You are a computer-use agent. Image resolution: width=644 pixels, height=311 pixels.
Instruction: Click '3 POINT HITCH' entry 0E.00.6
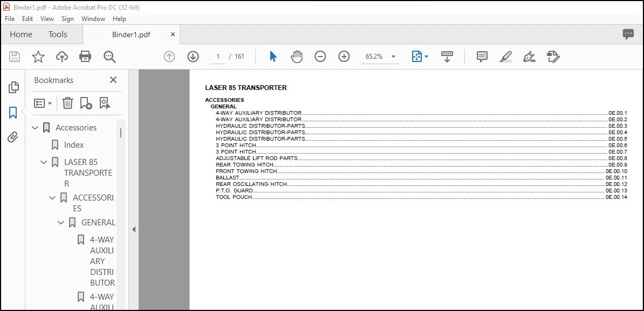point(421,145)
